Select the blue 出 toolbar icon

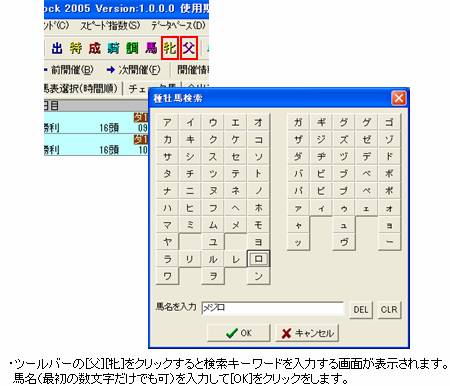57,49
